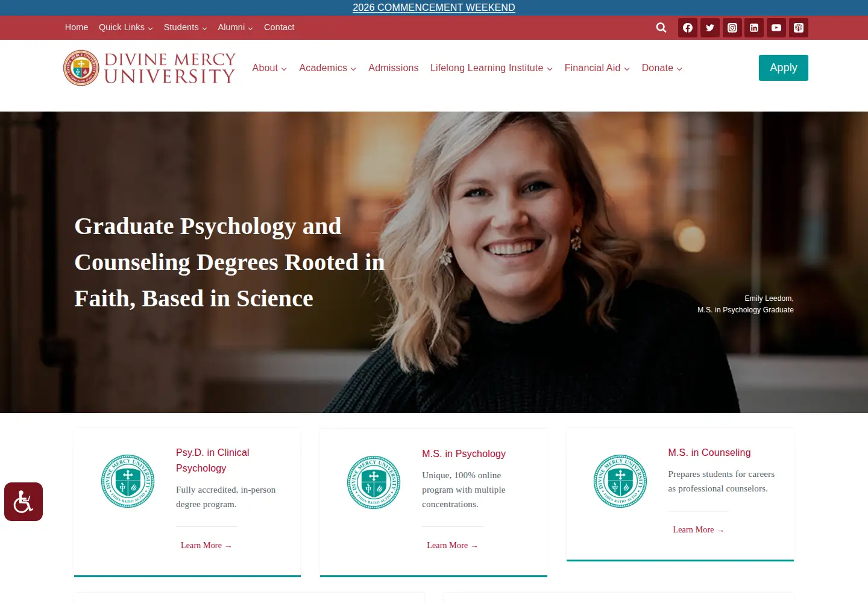The width and height of the screenshot is (868, 603).
Task: Open the YouTube channel icon
Action: (x=776, y=28)
